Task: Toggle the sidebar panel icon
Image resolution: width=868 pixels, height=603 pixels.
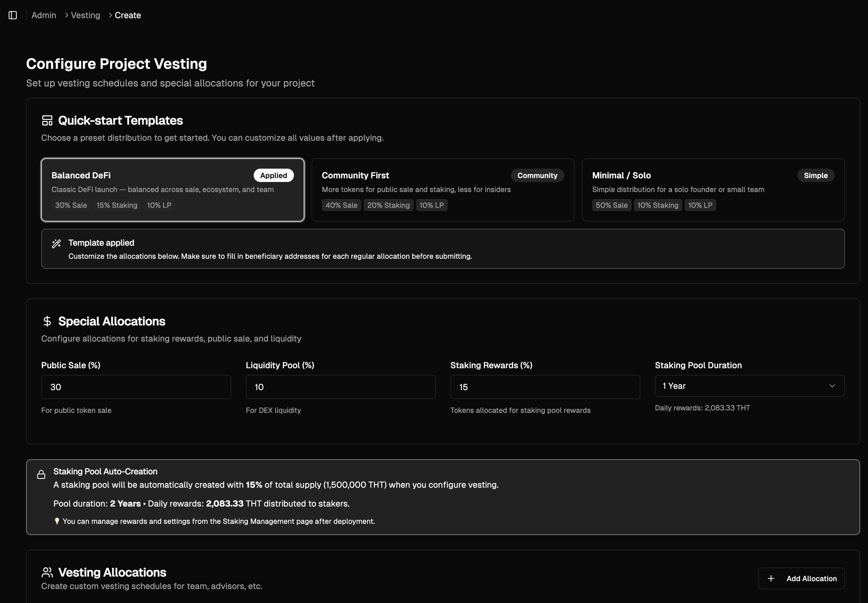Action: pos(13,15)
